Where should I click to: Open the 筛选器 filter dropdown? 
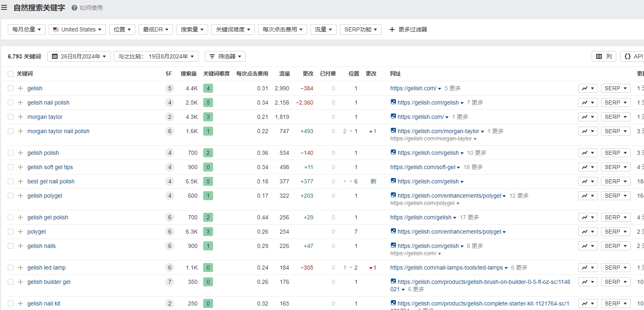(225, 56)
